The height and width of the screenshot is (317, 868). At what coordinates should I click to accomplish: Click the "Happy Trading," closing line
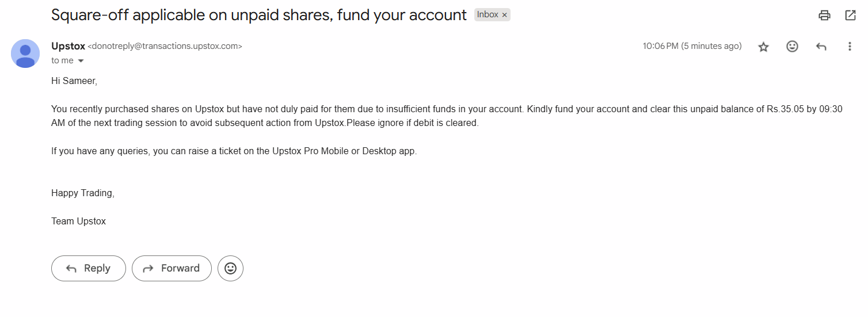point(83,193)
